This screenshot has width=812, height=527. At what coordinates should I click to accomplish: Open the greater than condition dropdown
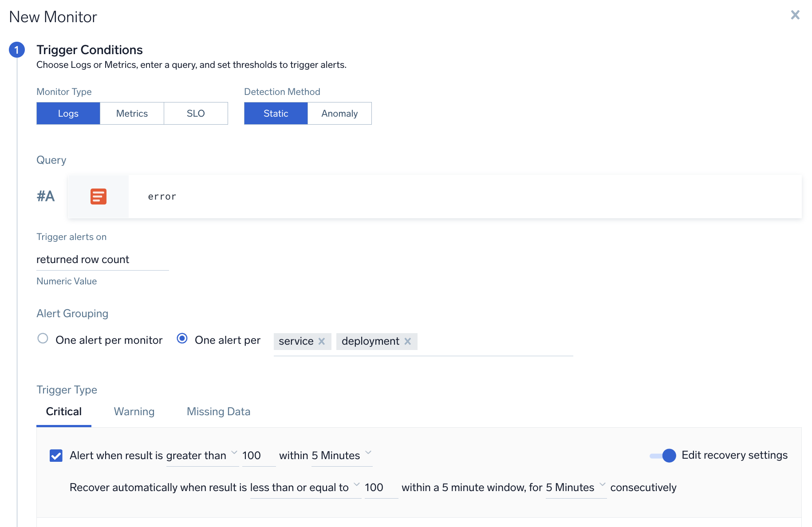[x=202, y=456]
